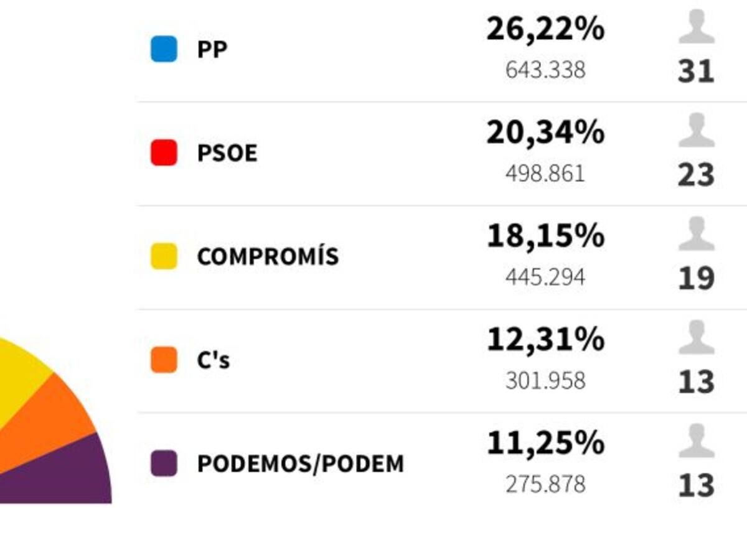Click the red PSOE color square
The height and width of the screenshot is (560, 747).
[164, 152]
